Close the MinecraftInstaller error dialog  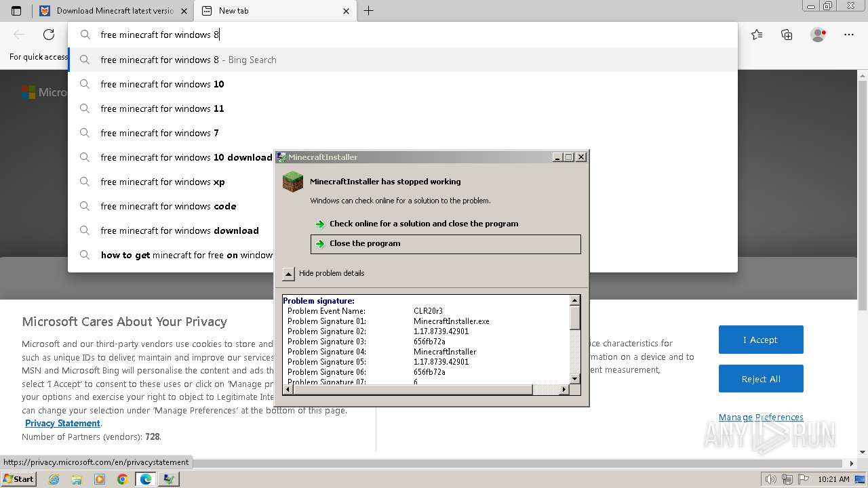click(x=581, y=157)
